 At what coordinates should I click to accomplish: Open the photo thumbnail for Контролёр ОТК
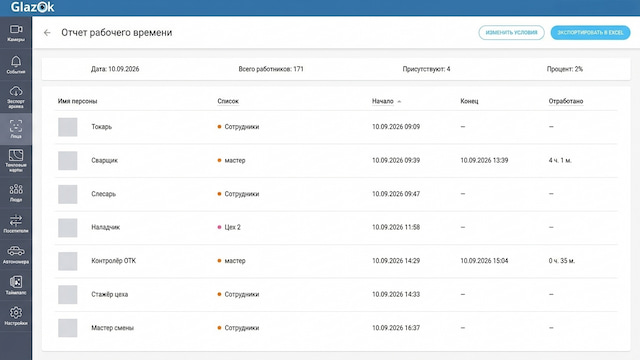click(x=68, y=261)
